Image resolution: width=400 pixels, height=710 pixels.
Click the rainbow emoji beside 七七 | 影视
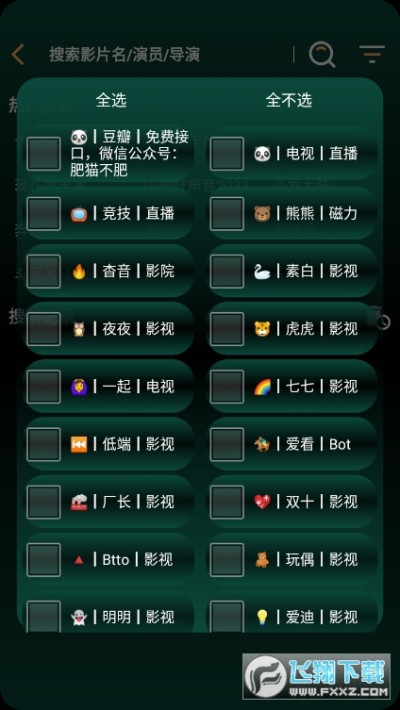tap(262, 387)
